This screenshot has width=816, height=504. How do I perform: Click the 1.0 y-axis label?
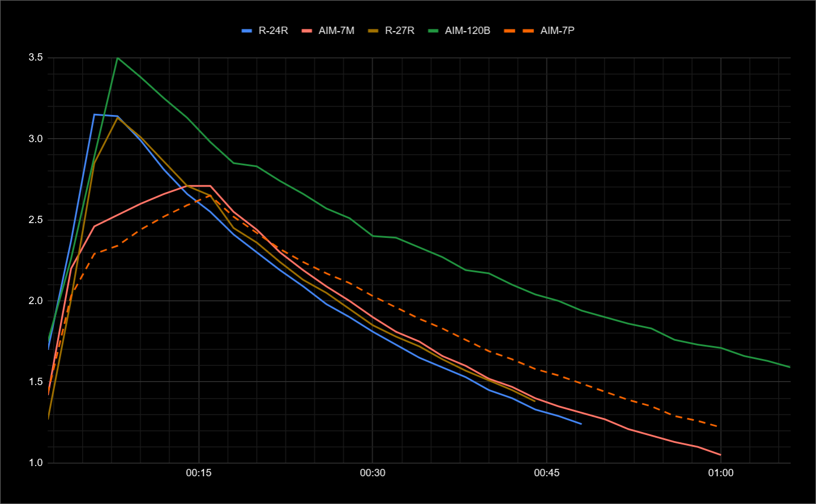[36, 463]
